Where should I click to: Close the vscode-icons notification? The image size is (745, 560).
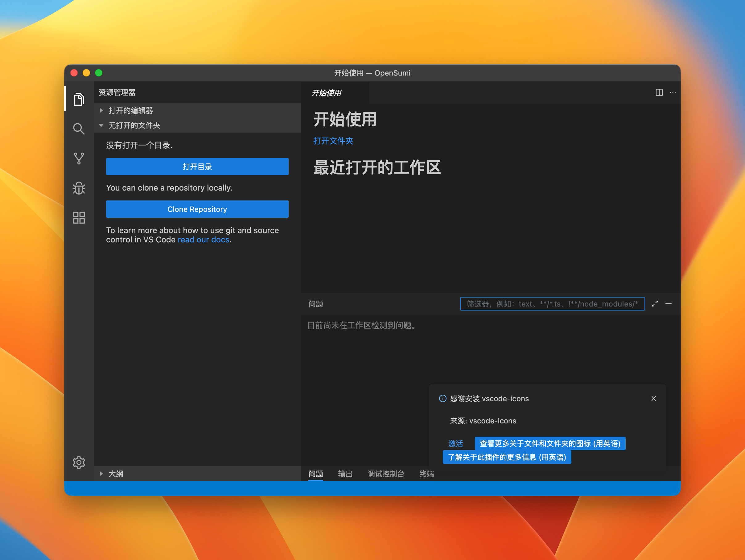coord(653,398)
